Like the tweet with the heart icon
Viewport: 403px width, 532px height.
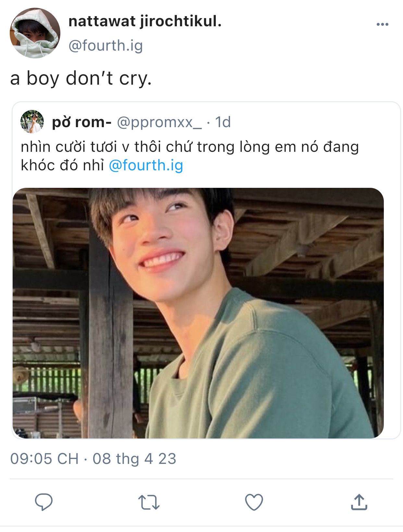(254, 502)
